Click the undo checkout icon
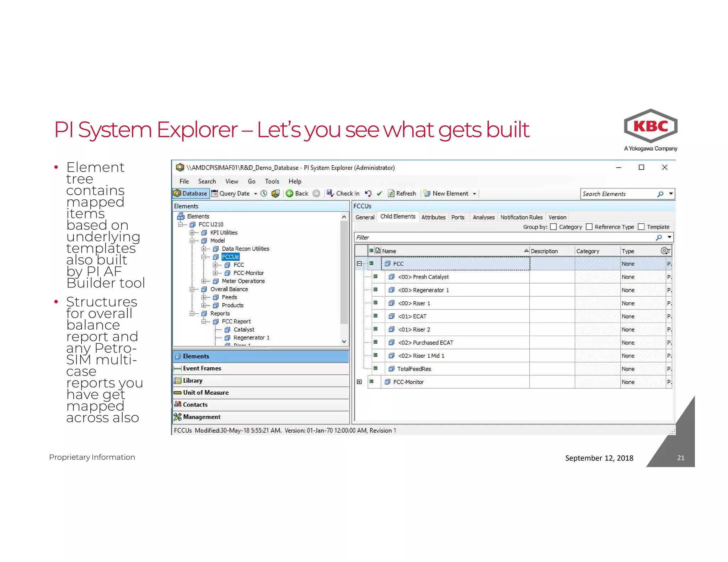This screenshot has width=728, height=562. (368, 193)
